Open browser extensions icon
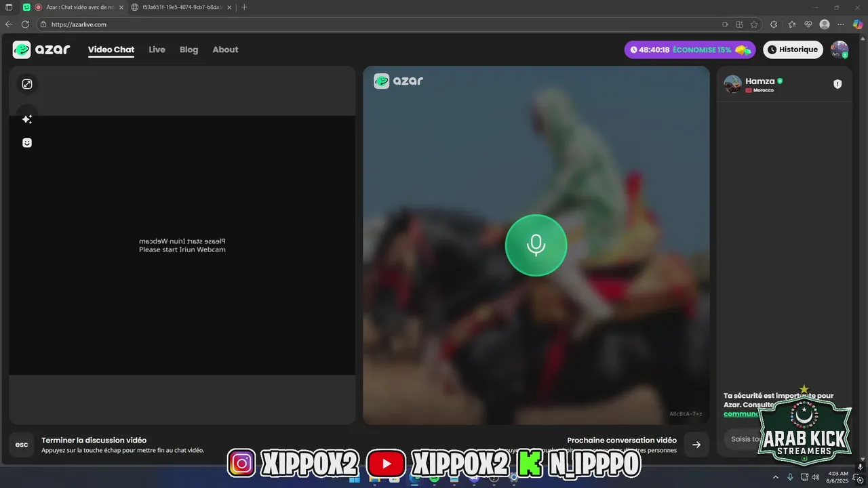 pos(774,24)
